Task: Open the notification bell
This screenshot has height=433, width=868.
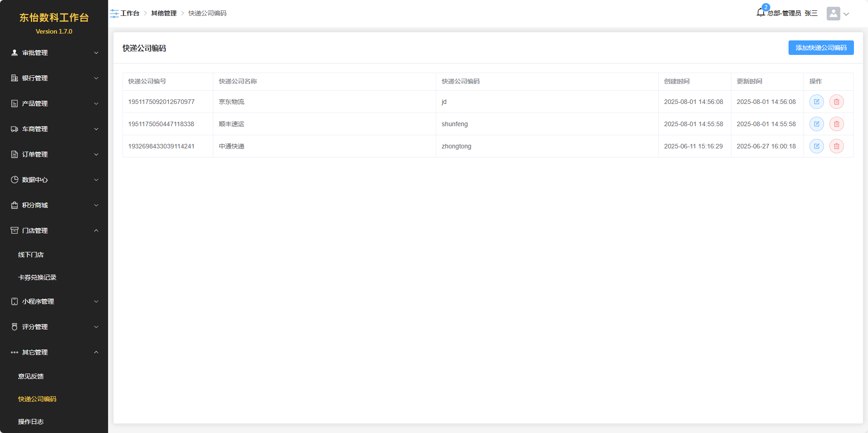Action: [761, 13]
